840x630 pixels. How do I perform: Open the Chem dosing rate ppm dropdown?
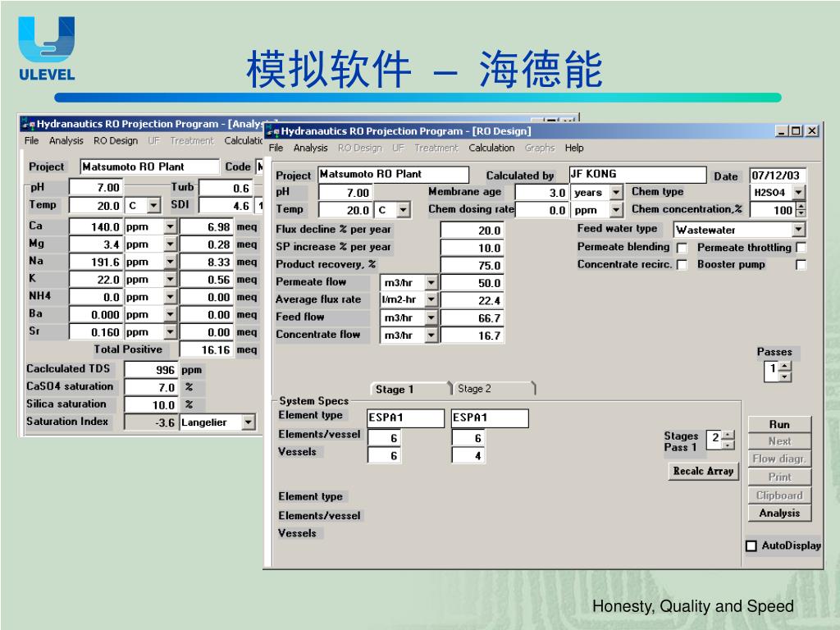tap(616, 210)
